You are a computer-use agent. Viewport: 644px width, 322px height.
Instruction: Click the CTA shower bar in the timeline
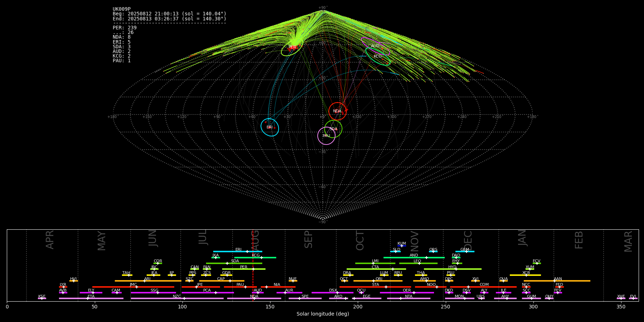coord(376,269)
